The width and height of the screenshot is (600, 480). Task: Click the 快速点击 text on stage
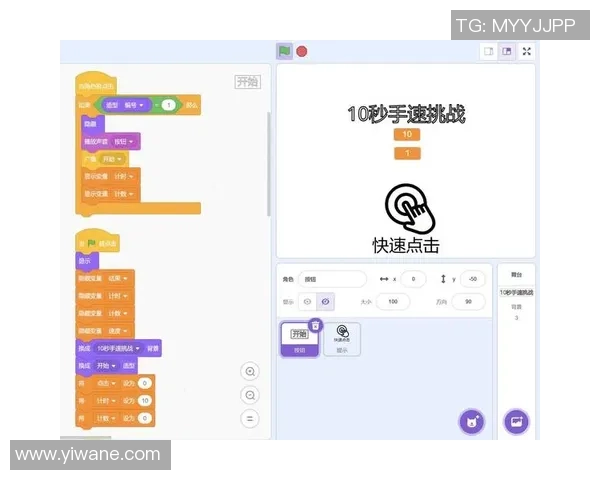click(406, 245)
